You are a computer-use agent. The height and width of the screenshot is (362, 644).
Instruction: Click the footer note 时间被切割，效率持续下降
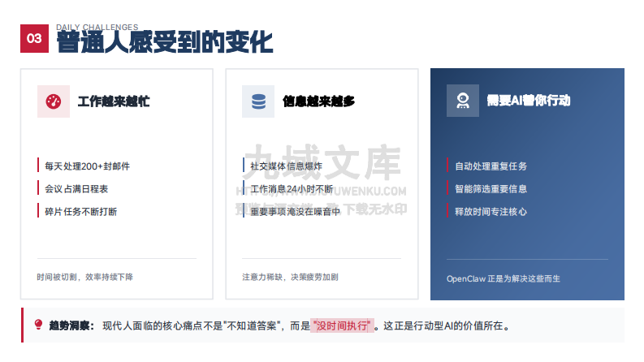click(x=84, y=277)
